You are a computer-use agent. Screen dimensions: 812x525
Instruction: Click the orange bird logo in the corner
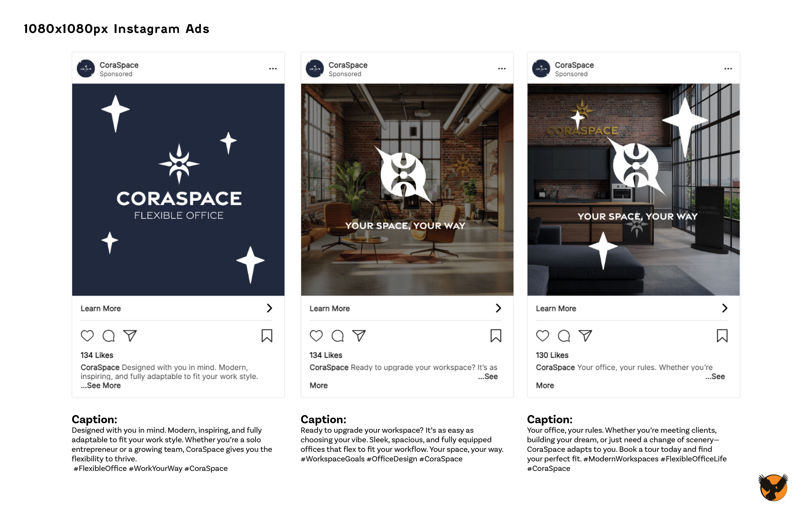click(773, 487)
